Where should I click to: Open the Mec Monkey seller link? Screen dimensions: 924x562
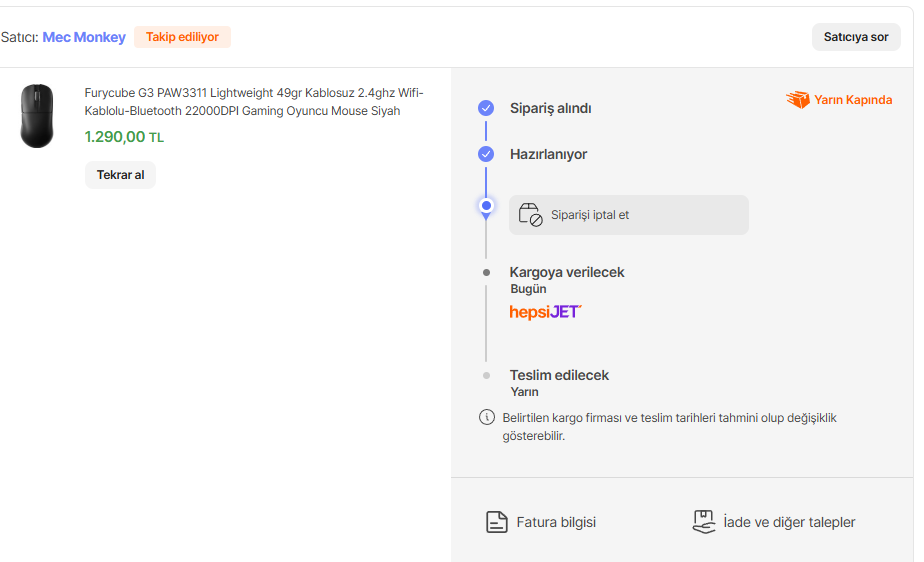click(x=84, y=37)
